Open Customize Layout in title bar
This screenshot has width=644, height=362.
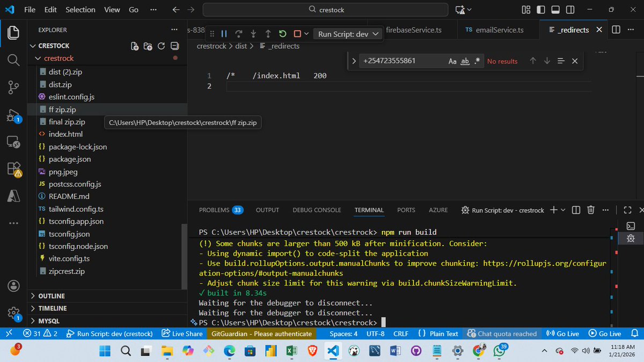526,10
